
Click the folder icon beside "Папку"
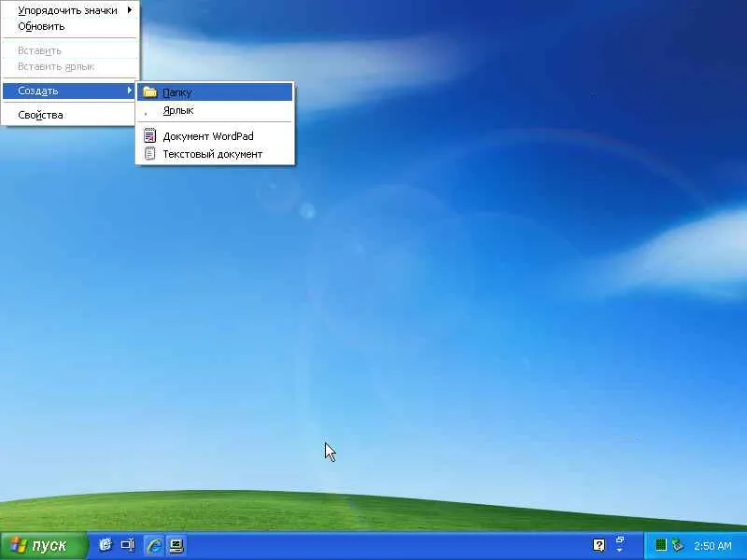point(149,91)
